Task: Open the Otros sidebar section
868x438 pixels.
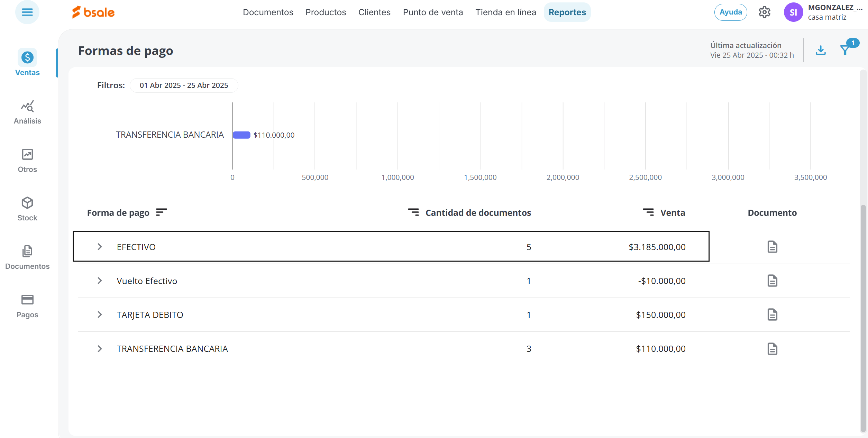Action: (x=27, y=161)
